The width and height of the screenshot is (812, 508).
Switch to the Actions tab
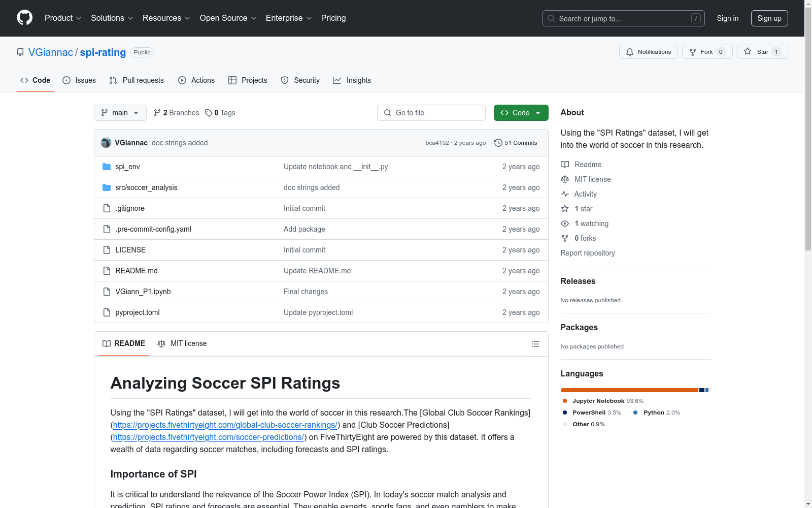point(196,80)
